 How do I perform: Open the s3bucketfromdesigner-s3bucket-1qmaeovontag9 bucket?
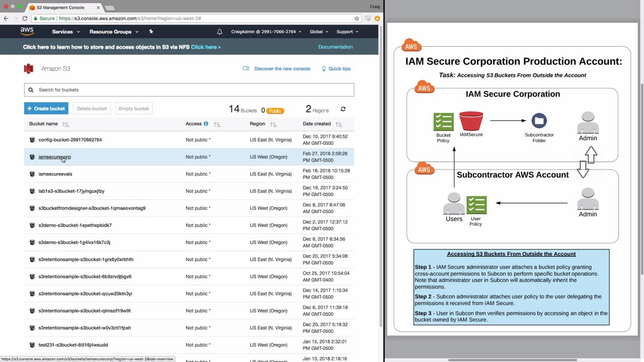[x=92, y=208]
